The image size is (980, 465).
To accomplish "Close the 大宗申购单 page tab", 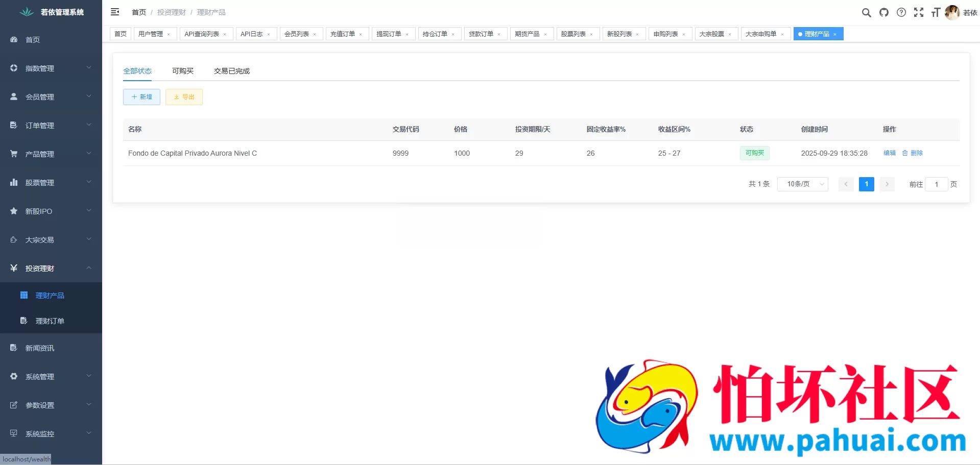I will point(782,34).
